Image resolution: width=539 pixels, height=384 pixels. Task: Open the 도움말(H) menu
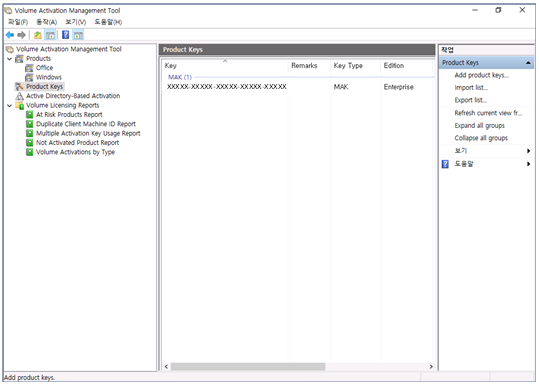coord(108,22)
